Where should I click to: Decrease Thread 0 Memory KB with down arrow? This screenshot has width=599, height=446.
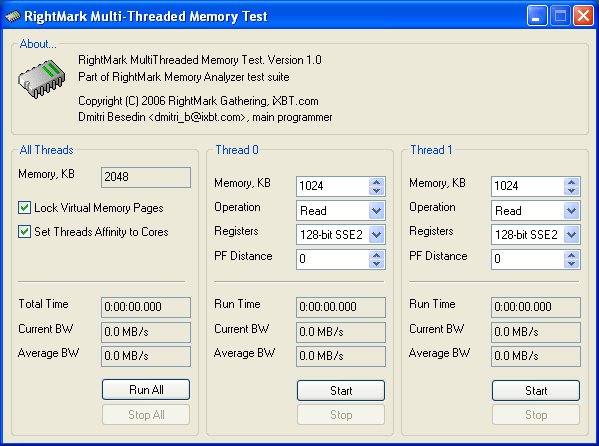coord(377,190)
